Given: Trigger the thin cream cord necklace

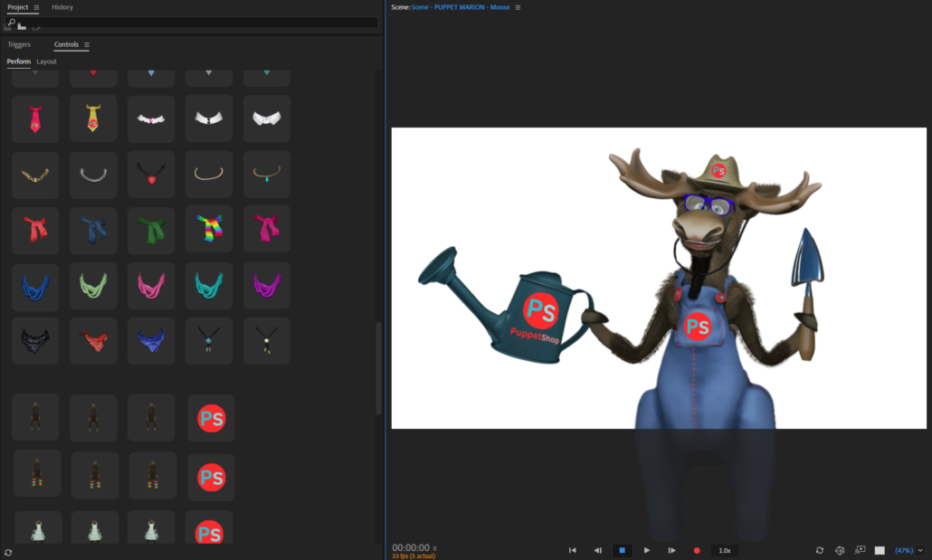Looking at the screenshot, I should (209, 175).
